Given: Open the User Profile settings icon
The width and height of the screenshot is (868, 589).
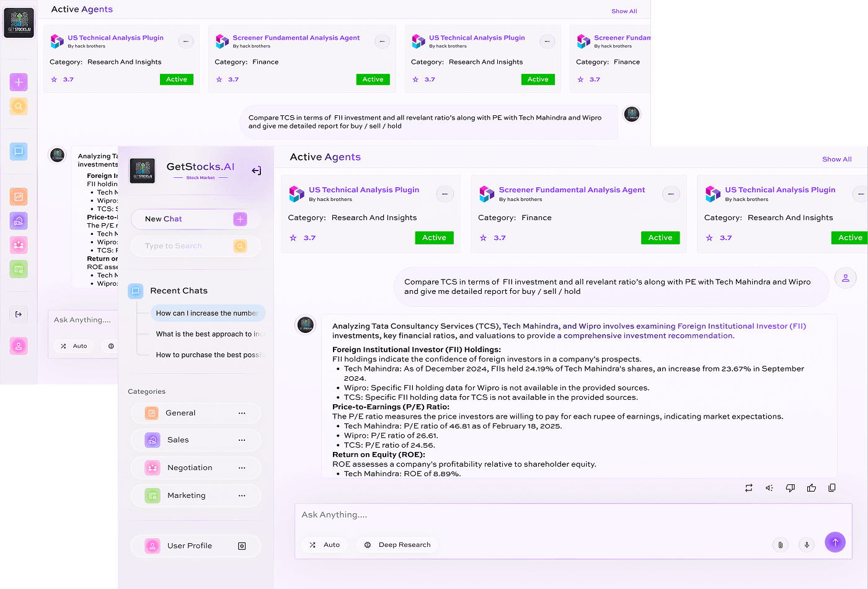Looking at the screenshot, I should tap(242, 546).
